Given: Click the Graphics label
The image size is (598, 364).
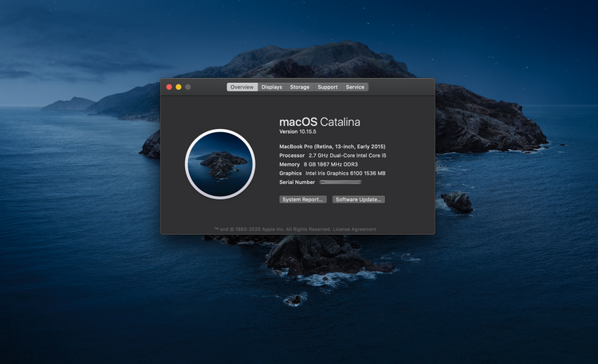Looking at the screenshot, I should pos(290,173).
